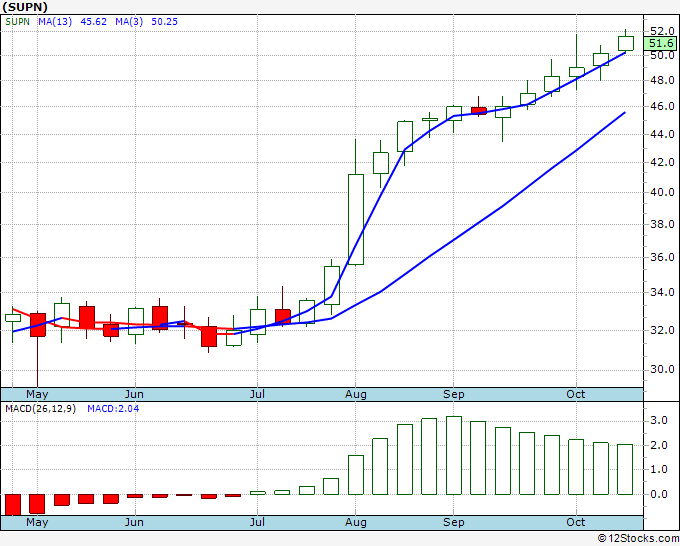Click the 50.25 moving average value
Viewport: 680px width, 546px height.
(164, 22)
